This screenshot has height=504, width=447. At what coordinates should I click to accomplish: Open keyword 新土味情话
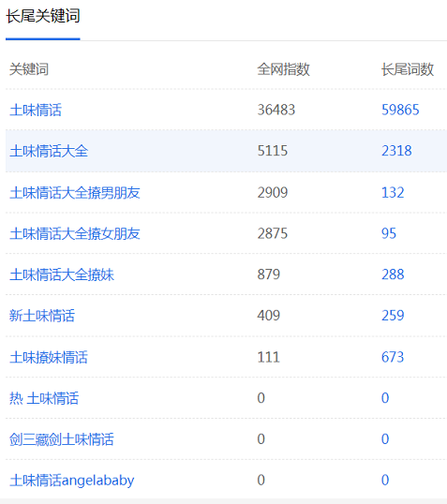click(42, 316)
